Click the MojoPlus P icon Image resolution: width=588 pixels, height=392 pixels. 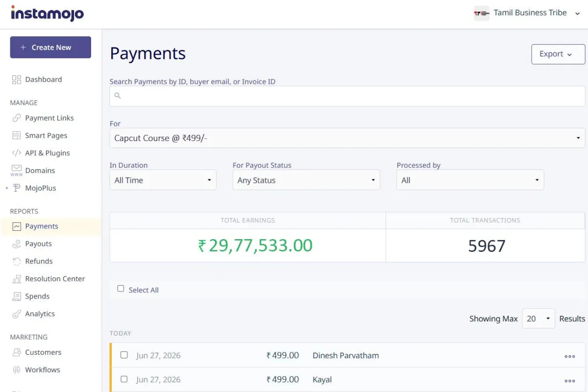pyautogui.click(x=17, y=188)
